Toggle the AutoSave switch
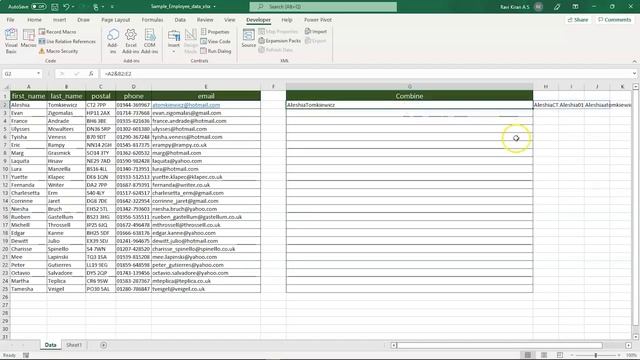Image resolution: width=640 pixels, height=360 pixels. coord(39,7)
